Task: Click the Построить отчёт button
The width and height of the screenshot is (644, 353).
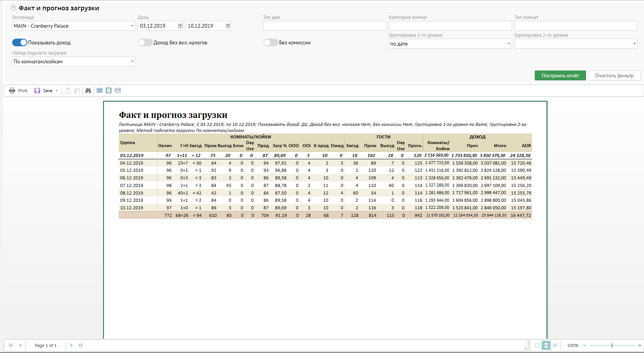Action: click(560, 75)
